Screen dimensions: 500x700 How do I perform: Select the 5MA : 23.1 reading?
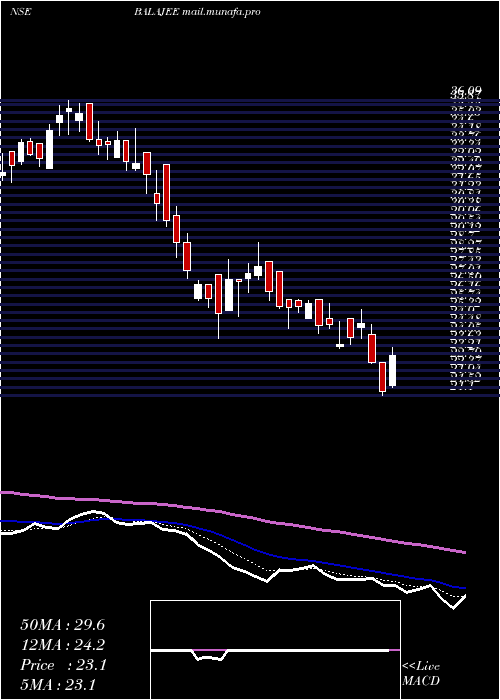[58, 685]
